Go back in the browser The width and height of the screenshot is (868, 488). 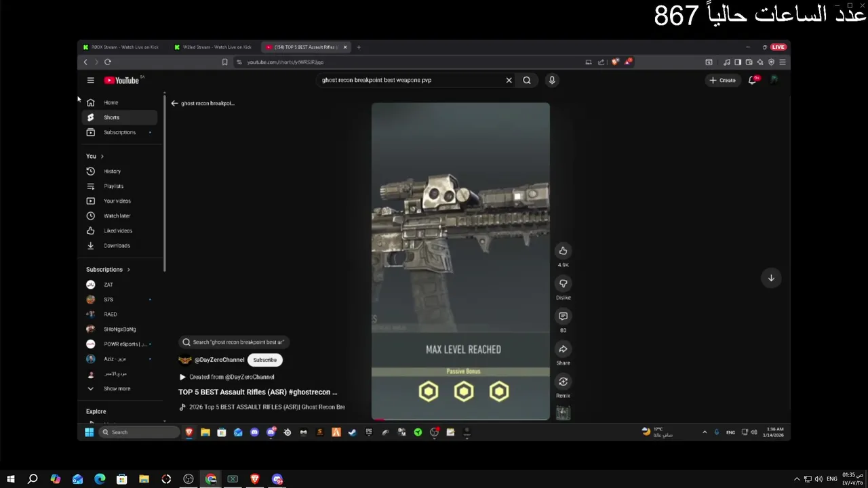[x=85, y=62]
